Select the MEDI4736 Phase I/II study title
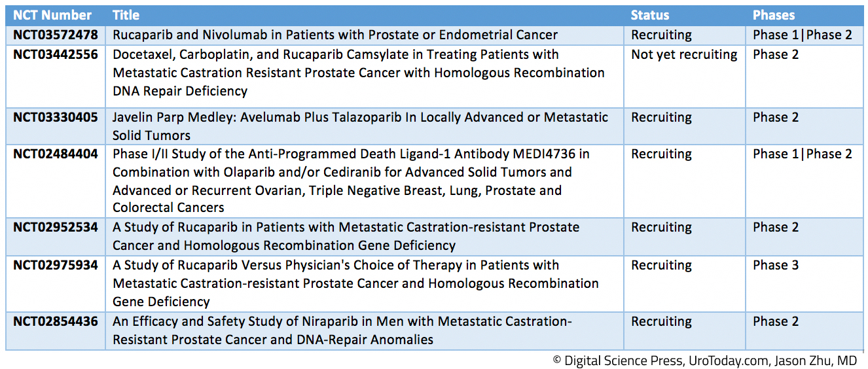868x369 pixels. pyautogui.click(x=352, y=181)
